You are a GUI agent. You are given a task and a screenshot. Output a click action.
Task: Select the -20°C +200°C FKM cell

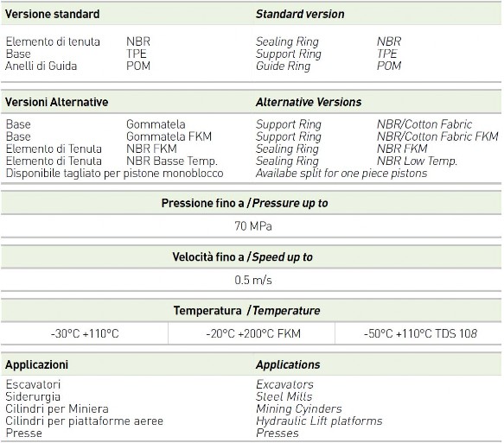coord(253,334)
